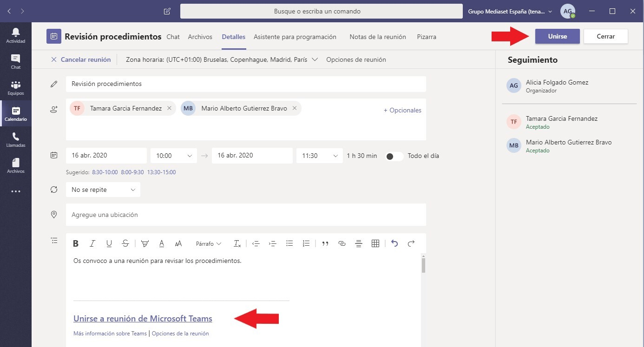This screenshot has height=347, width=644.
Task: Insert a table in description
Action: click(375, 243)
